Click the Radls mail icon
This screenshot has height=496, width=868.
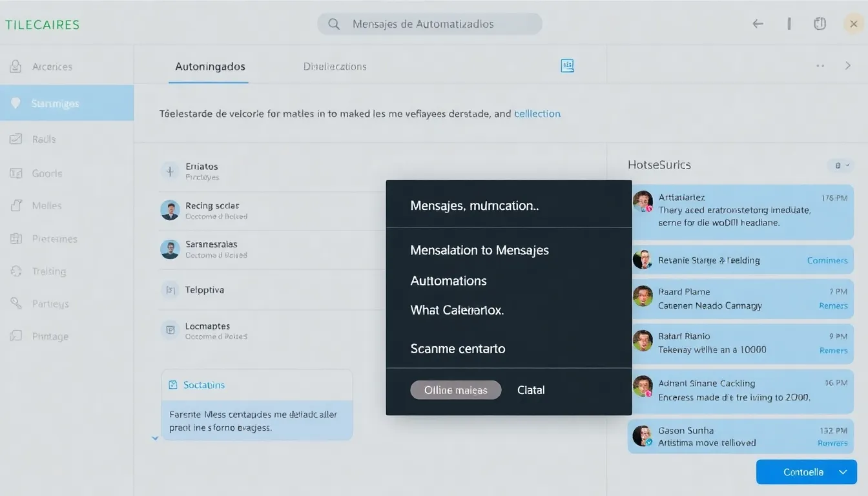click(x=16, y=139)
